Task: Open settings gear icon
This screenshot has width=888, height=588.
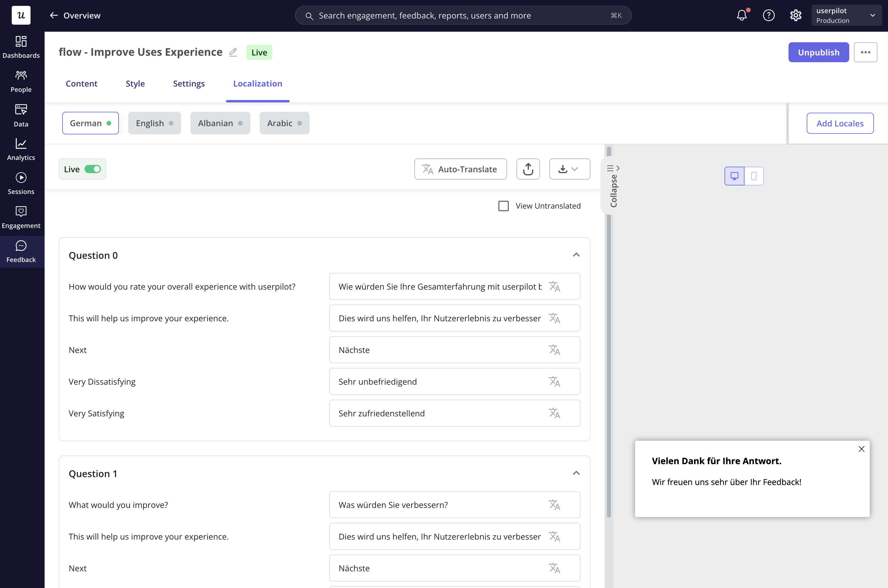Action: click(795, 15)
